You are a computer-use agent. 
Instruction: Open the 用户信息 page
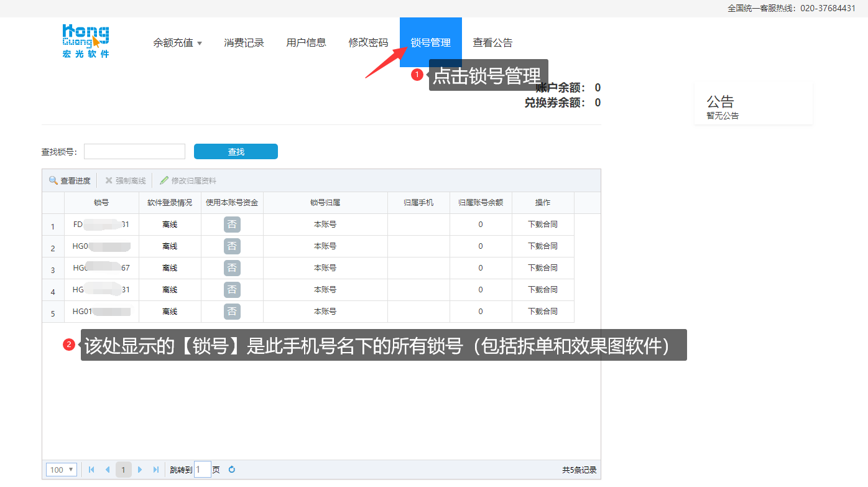(306, 43)
